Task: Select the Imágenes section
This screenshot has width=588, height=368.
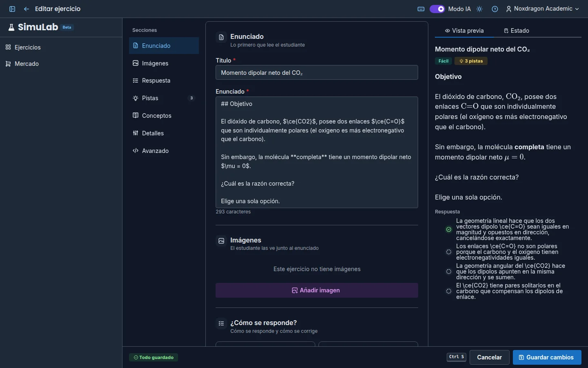Action: (x=164, y=63)
